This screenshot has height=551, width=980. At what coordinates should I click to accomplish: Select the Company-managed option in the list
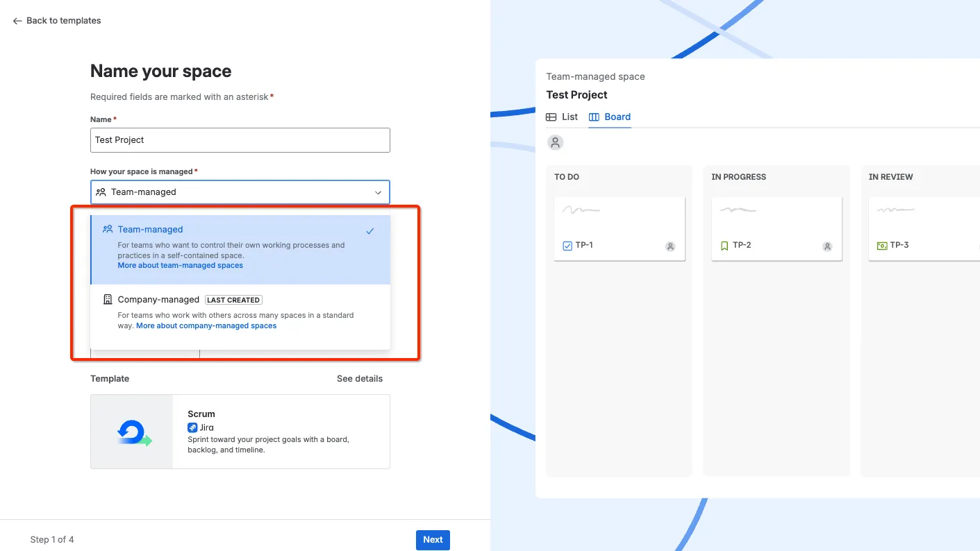(x=240, y=312)
